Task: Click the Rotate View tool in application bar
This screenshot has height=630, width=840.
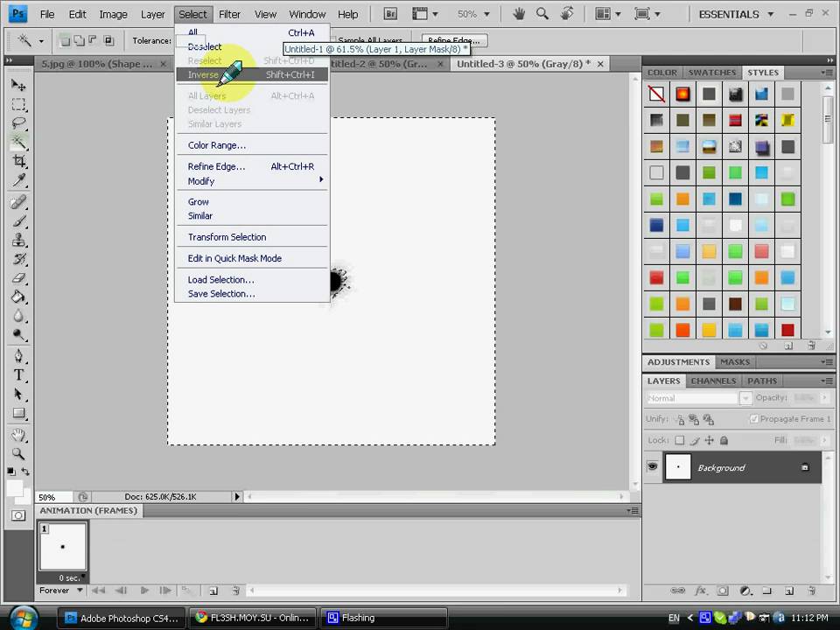Action: [x=566, y=13]
